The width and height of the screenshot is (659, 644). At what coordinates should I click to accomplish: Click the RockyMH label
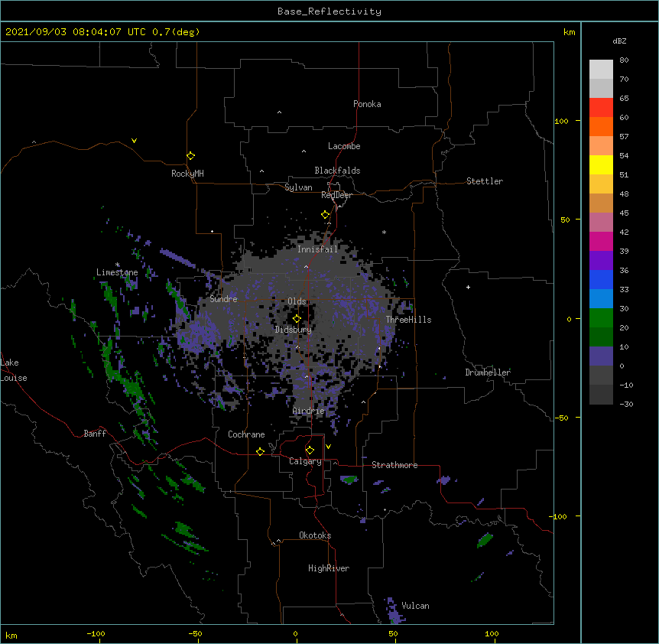click(x=187, y=174)
